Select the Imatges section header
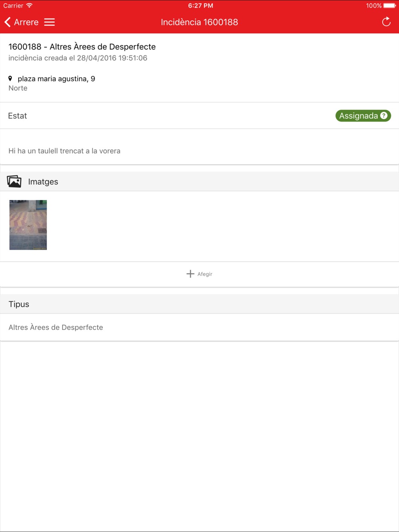Screen dimensions: 399x532 pos(199,181)
